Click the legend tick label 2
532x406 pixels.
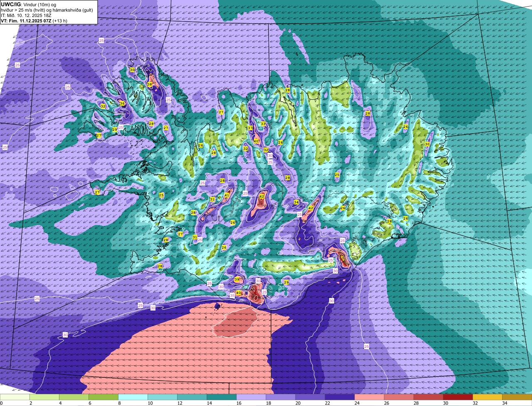(31, 403)
